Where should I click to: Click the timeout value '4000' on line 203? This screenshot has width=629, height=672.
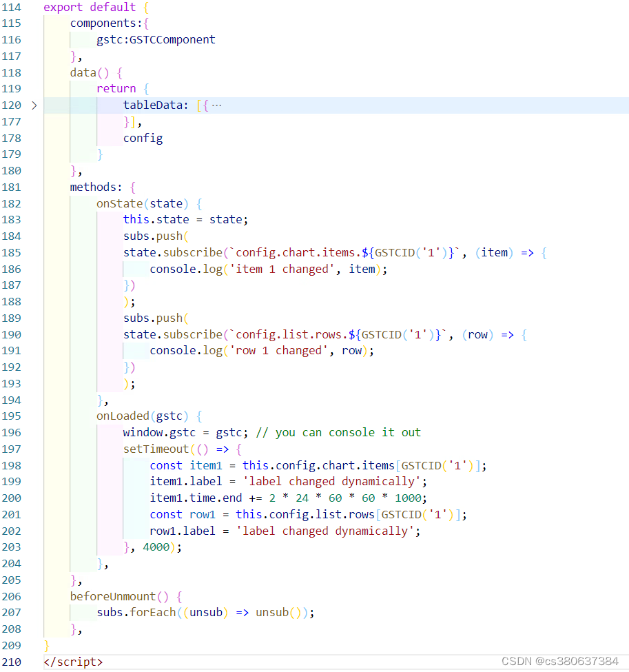click(x=156, y=547)
